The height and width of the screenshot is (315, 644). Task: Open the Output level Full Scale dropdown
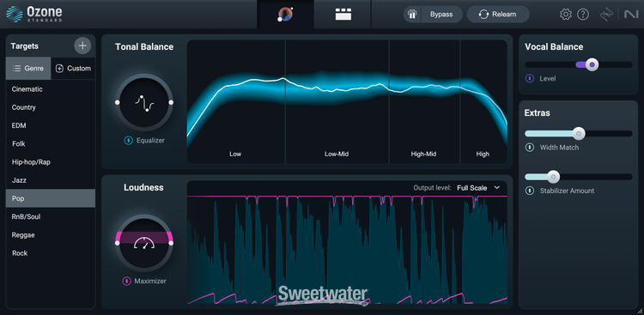(478, 188)
